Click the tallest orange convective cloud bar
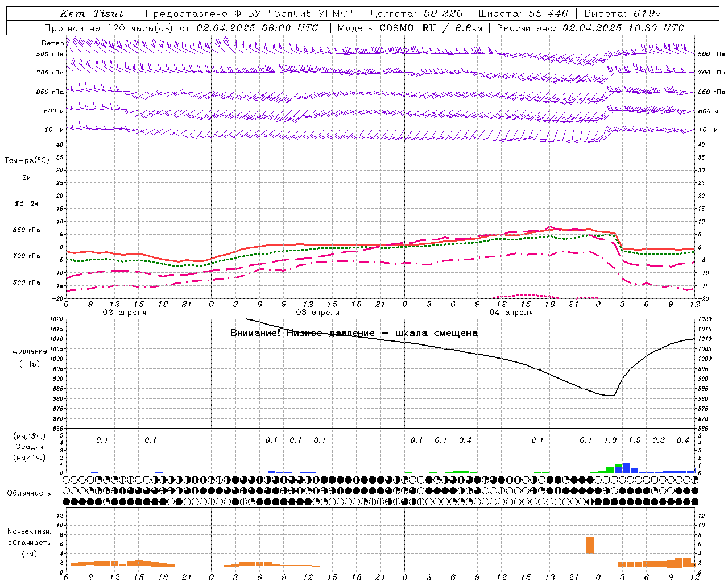 590,546
